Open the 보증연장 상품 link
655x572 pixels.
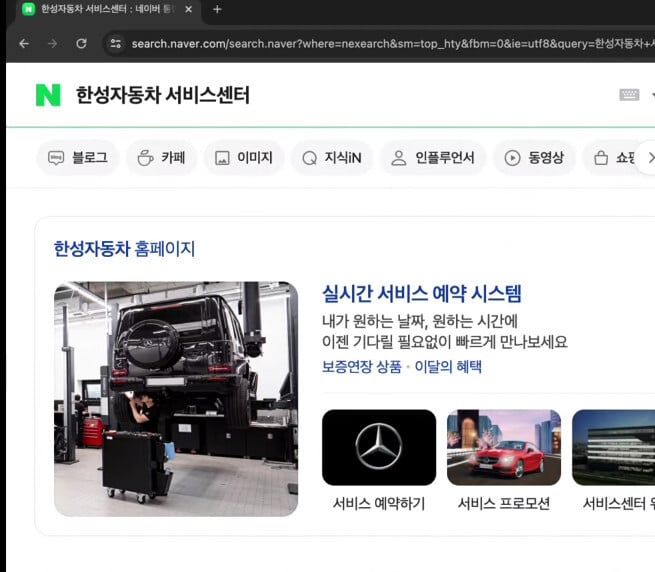point(361,367)
